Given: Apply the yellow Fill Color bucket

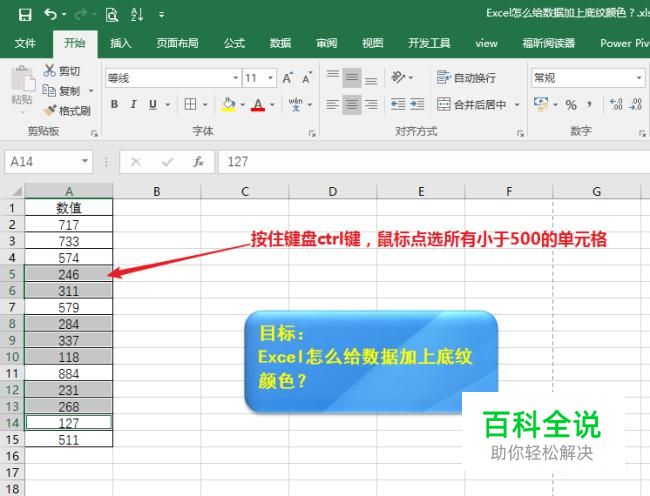Looking at the screenshot, I should [228, 104].
